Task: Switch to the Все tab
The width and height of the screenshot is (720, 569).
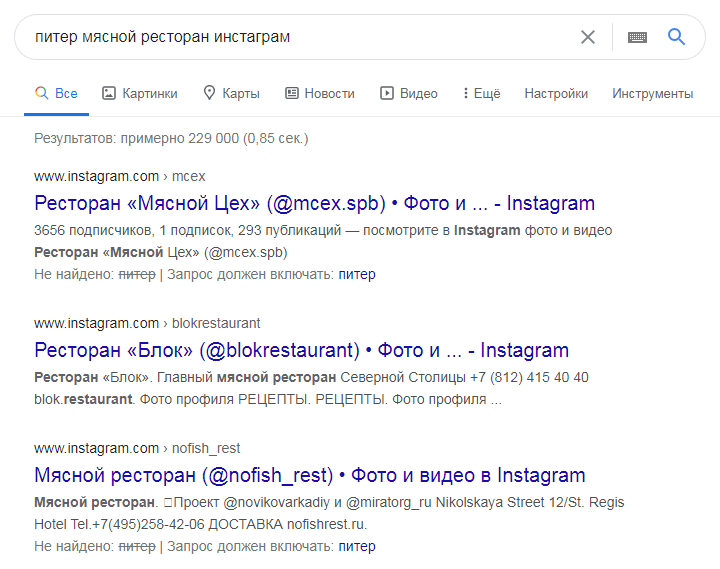Action: tap(56, 94)
